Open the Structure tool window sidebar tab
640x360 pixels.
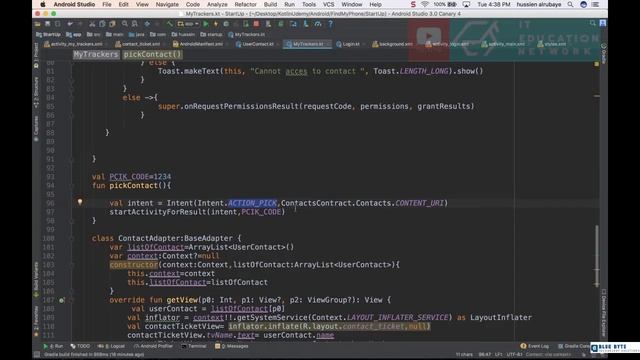(36, 92)
